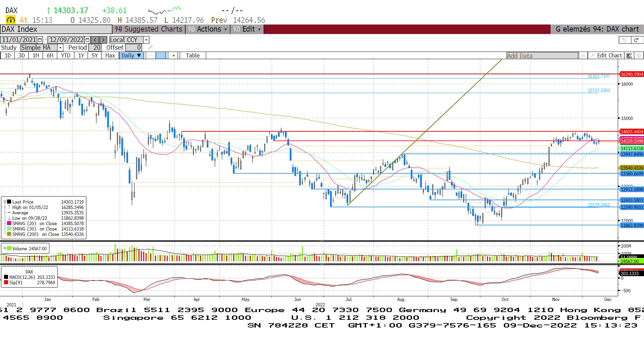
Task: Click Volume green color swatch
Action: [x=9, y=249]
